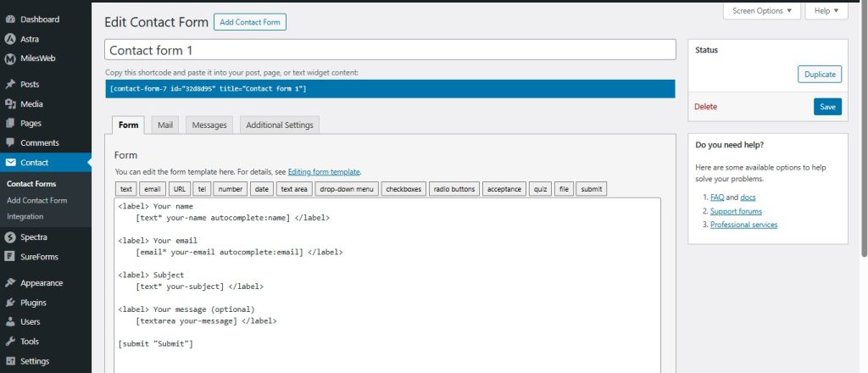Expand the Help dropdown tab
Screen dimensions: 868x373
point(827,10)
